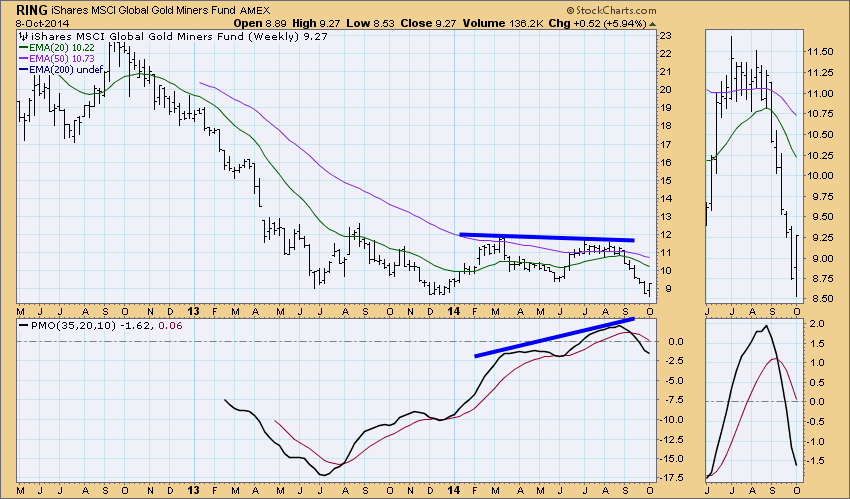Click the Chg +0.52 (+5.94%) value
The image size is (850, 499).
coord(597,23)
